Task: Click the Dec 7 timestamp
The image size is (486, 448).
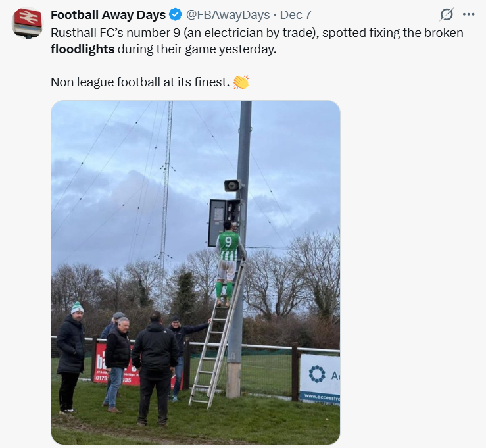Action: click(x=296, y=14)
